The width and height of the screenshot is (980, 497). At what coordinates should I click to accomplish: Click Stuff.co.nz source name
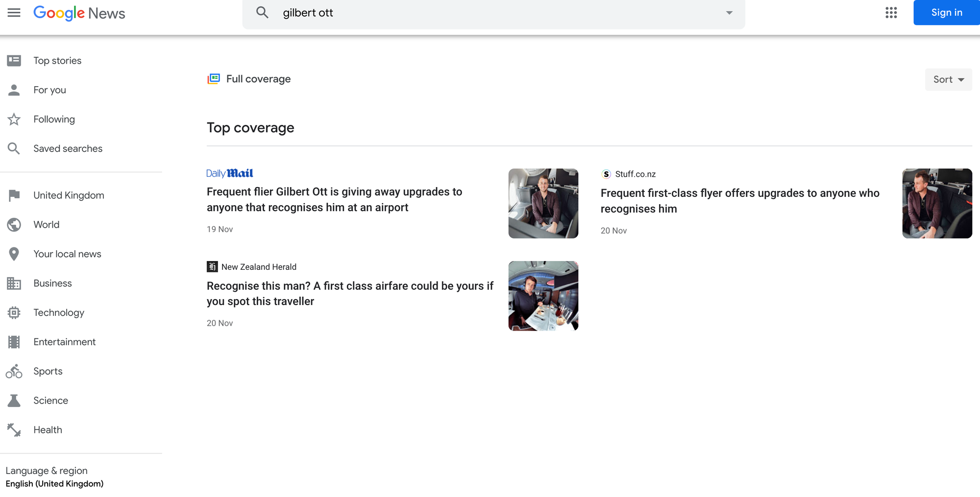pyautogui.click(x=635, y=174)
